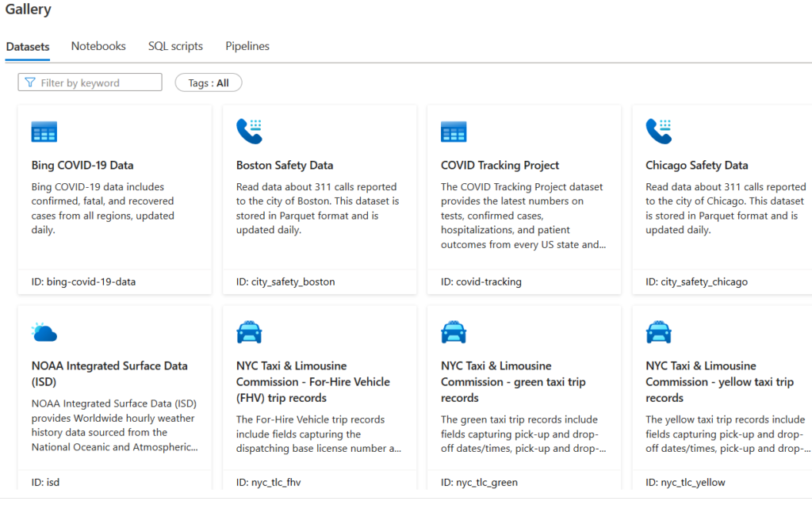This screenshot has height=505, width=812.
Task: Click the yellow taxi trip records taxi icon
Action: pos(659,332)
